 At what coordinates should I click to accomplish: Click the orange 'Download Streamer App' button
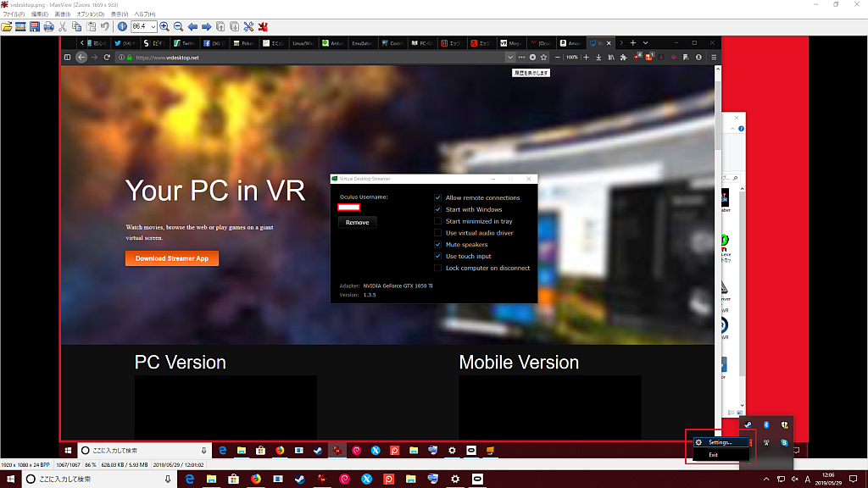point(172,258)
